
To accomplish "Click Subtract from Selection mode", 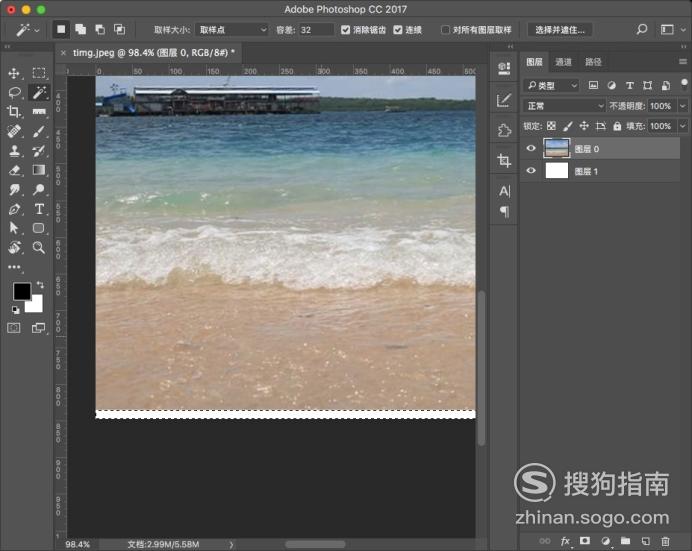I will tap(100, 30).
